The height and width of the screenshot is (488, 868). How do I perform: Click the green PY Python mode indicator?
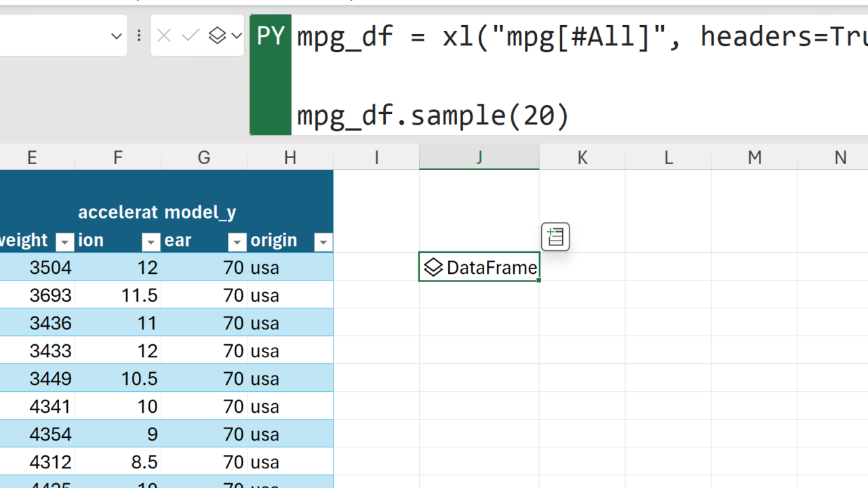click(x=271, y=75)
